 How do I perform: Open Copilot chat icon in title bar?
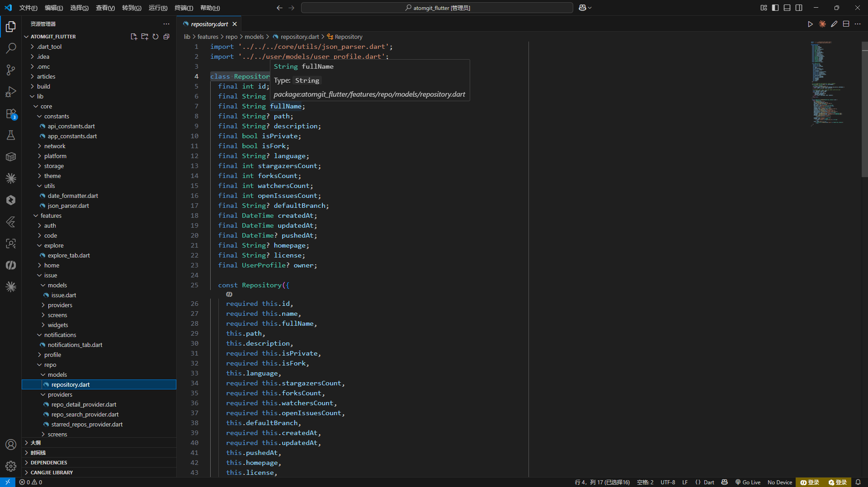click(583, 8)
